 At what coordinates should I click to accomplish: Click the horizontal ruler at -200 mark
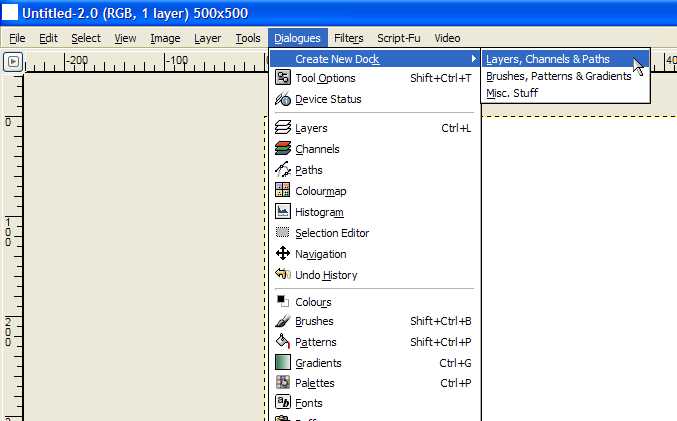(x=77, y=60)
